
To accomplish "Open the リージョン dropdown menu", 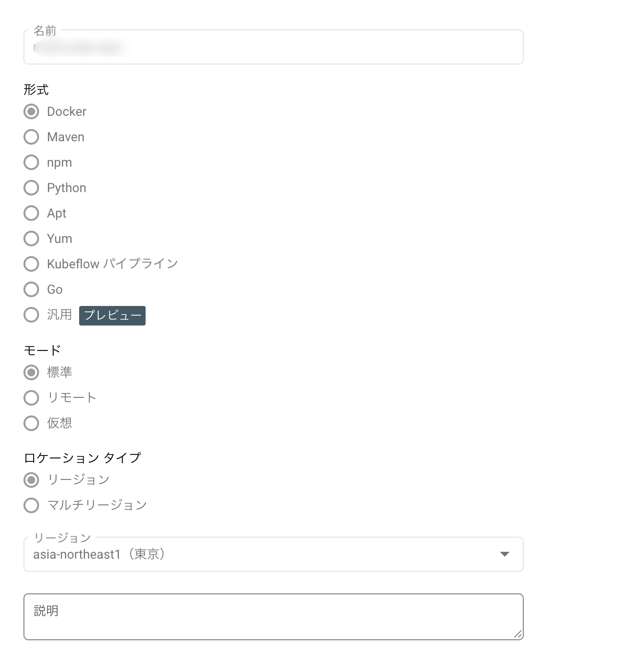I will click(x=273, y=554).
